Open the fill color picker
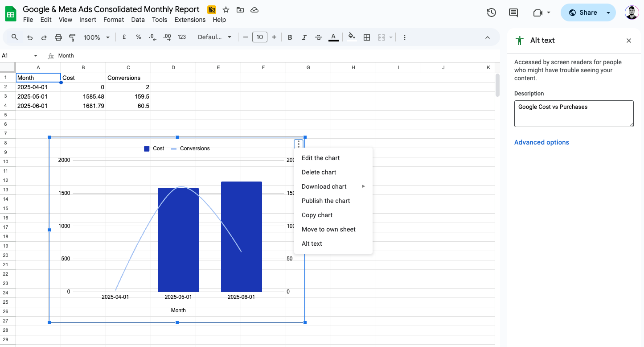 (352, 37)
